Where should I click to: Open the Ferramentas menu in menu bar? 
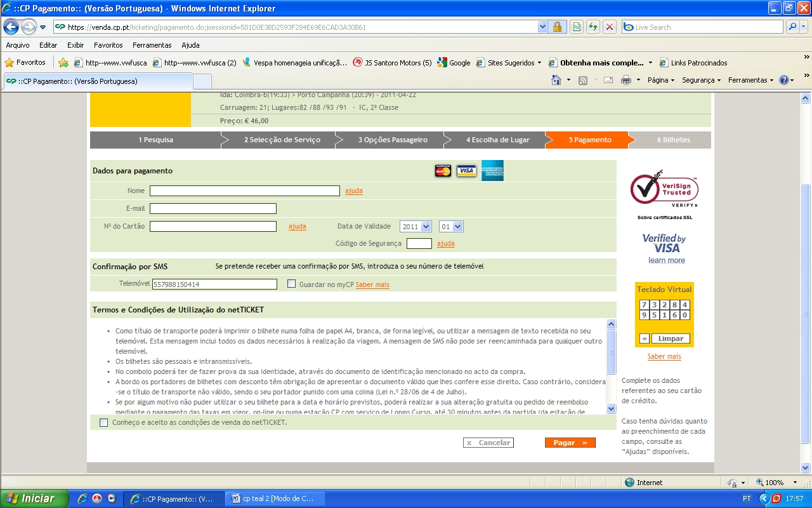[152, 45]
